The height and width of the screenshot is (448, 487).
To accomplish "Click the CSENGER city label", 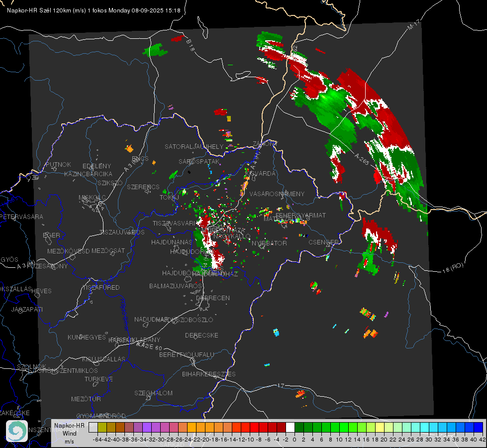I will coord(323,242).
